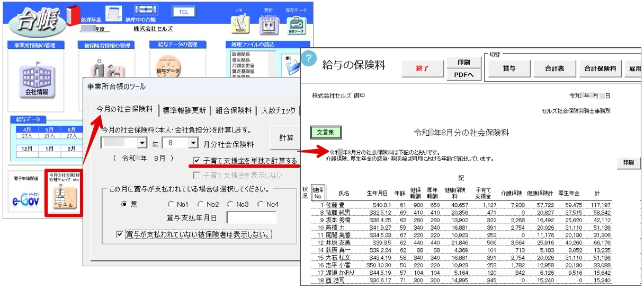Switch view with the 合計保険料 button

click(600, 68)
